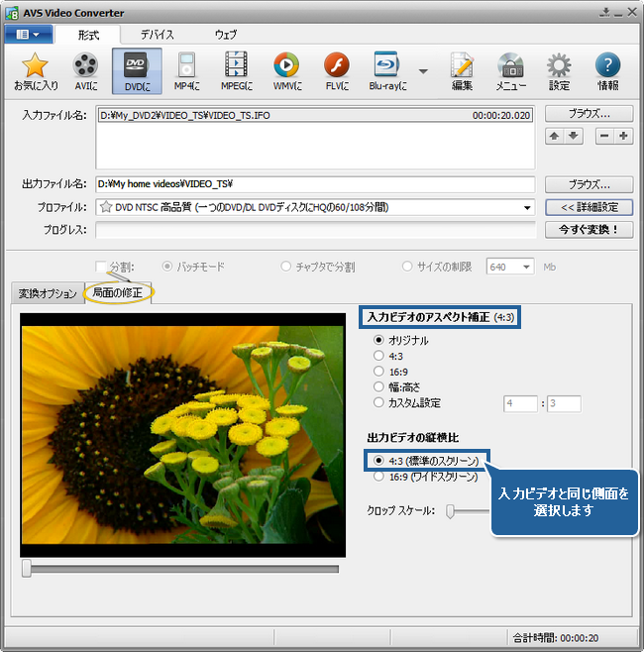Switch to the 変換オプション tab
This screenshot has width=644, height=652.
point(48,293)
